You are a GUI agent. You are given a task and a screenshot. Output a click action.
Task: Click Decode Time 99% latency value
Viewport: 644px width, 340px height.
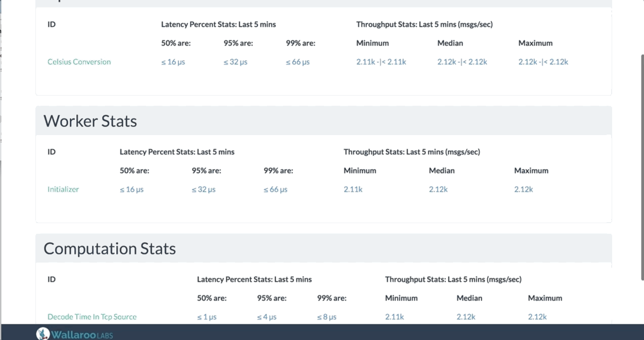pyautogui.click(x=327, y=317)
